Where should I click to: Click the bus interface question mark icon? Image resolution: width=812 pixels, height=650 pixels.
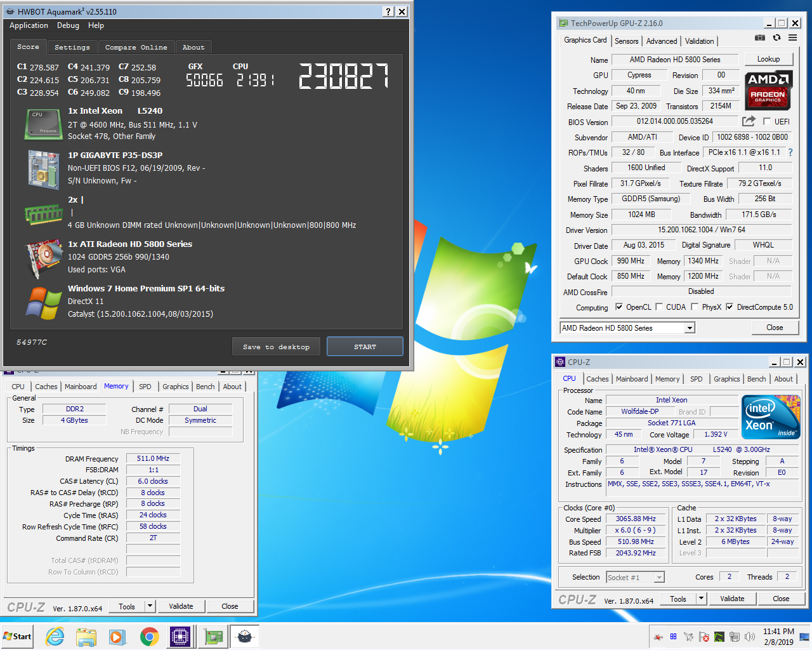pyautogui.click(x=790, y=152)
